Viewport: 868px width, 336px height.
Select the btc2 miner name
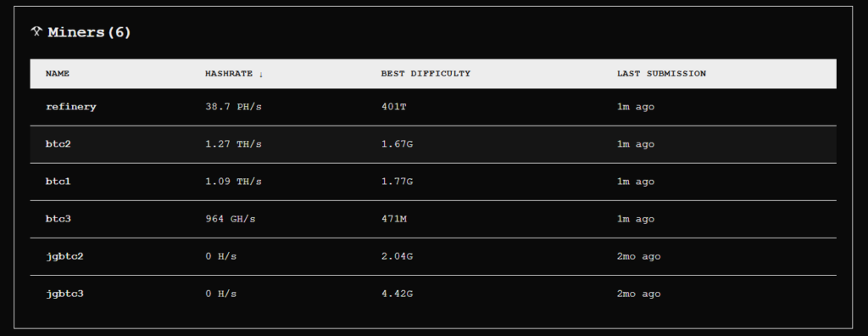tap(58, 144)
